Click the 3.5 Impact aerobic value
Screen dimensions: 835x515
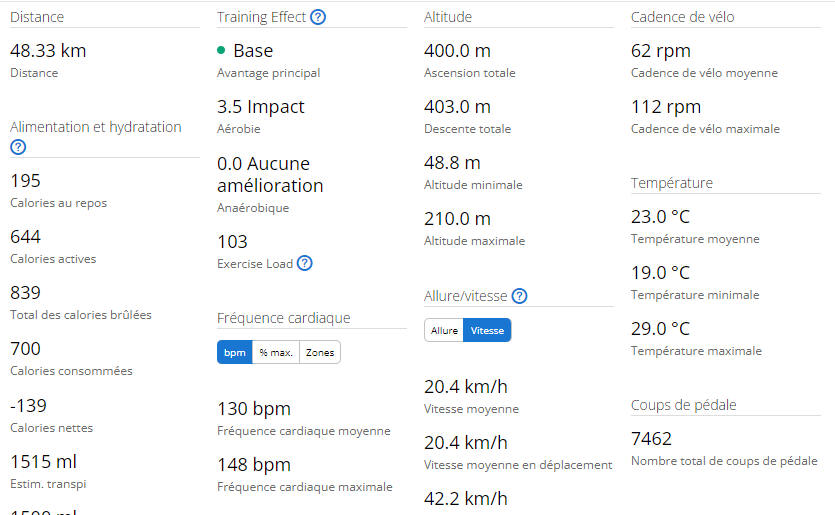point(260,107)
